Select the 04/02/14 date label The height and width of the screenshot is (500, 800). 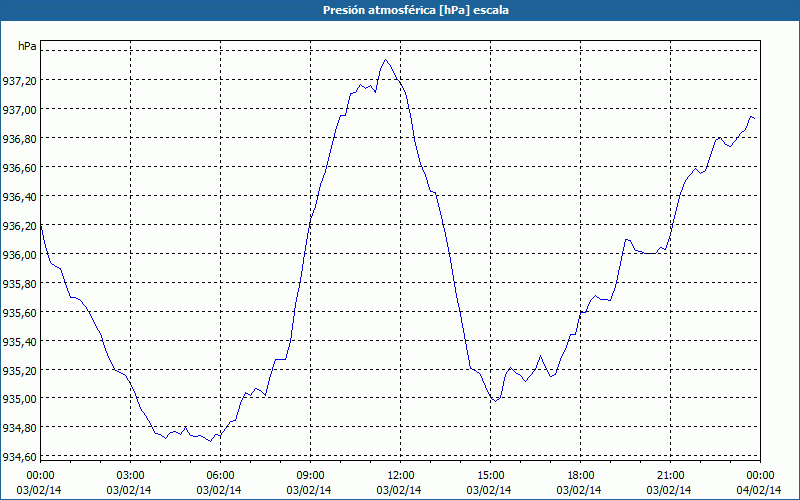759,490
